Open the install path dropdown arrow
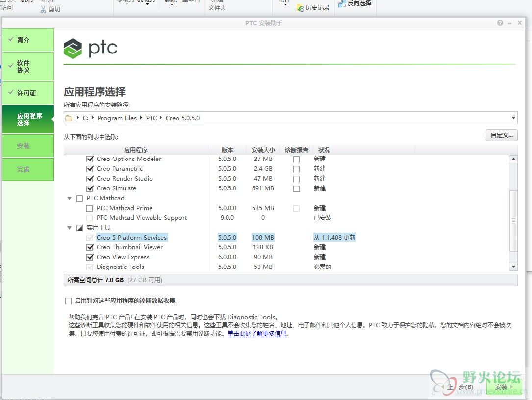The width and height of the screenshot is (532, 400). pos(513,118)
